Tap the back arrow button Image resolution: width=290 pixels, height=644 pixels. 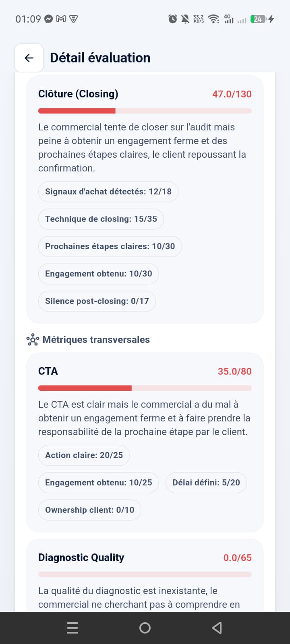(29, 58)
